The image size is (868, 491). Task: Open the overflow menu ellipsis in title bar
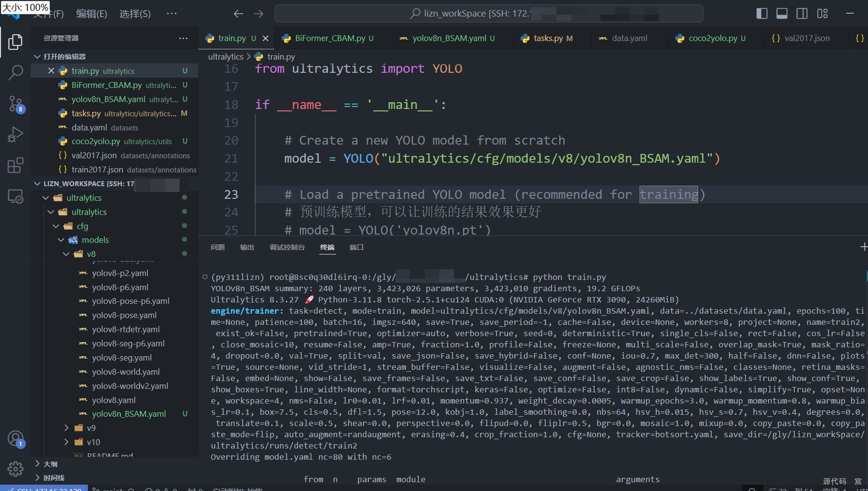(x=171, y=14)
